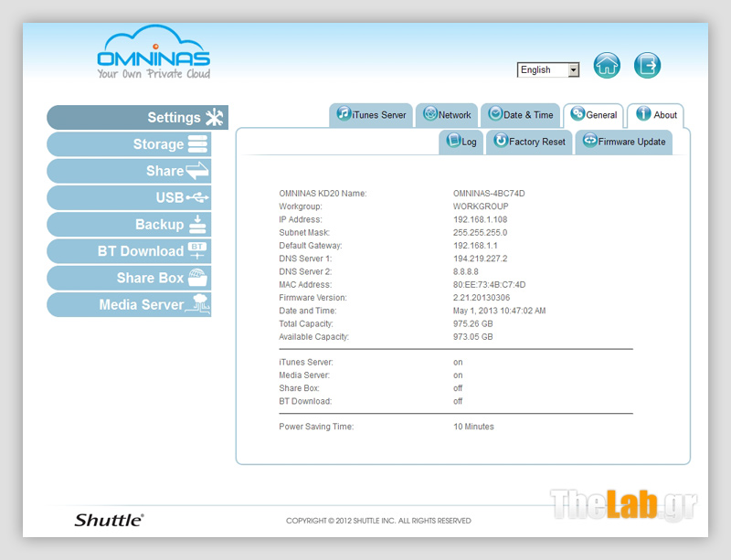Screen dimensions: 731x560
Task: Click the Backup download icon
Action: pos(197,224)
